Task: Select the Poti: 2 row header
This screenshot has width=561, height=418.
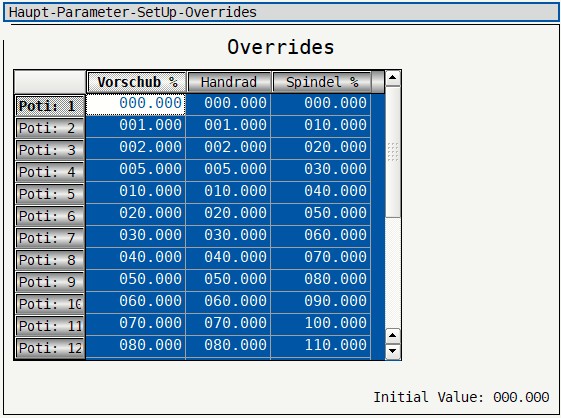Action: tap(50, 128)
